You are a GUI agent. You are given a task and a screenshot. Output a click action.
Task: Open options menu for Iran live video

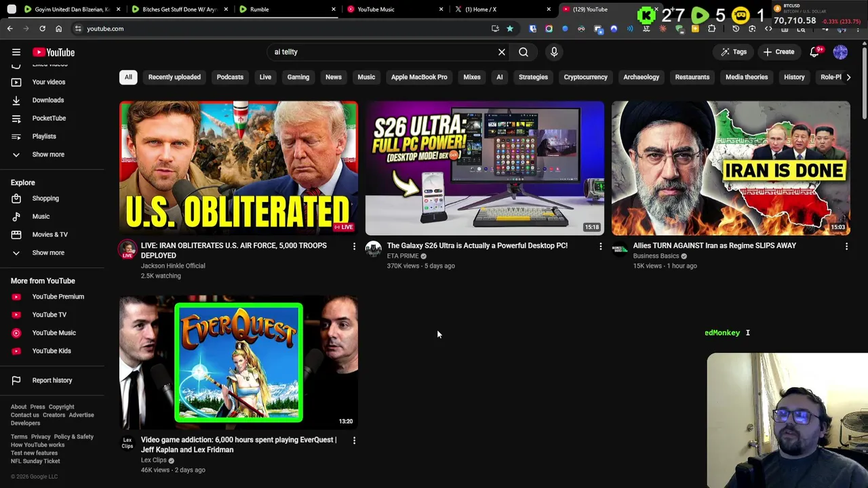354,247
